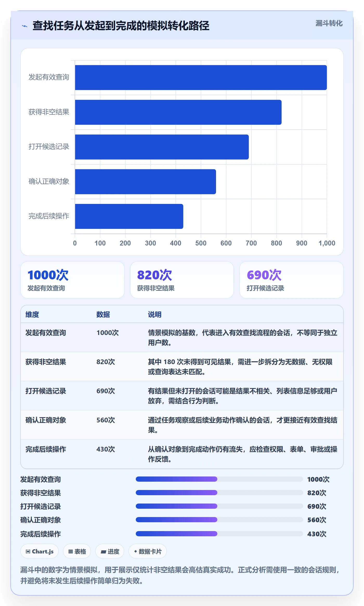Image resolution: width=364 pixels, height=606 pixels.
Task: Click the "数据" table column header
Action: click(x=103, y=314)
